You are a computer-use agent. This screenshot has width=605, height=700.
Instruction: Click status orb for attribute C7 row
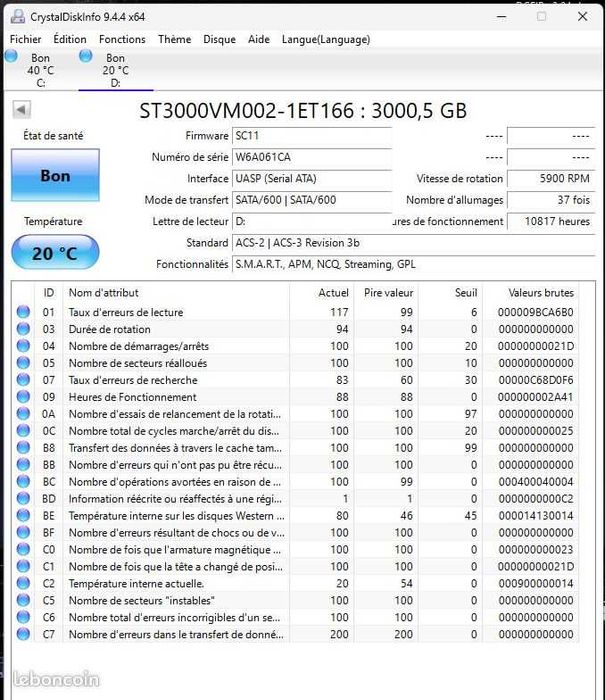[23, 634]
